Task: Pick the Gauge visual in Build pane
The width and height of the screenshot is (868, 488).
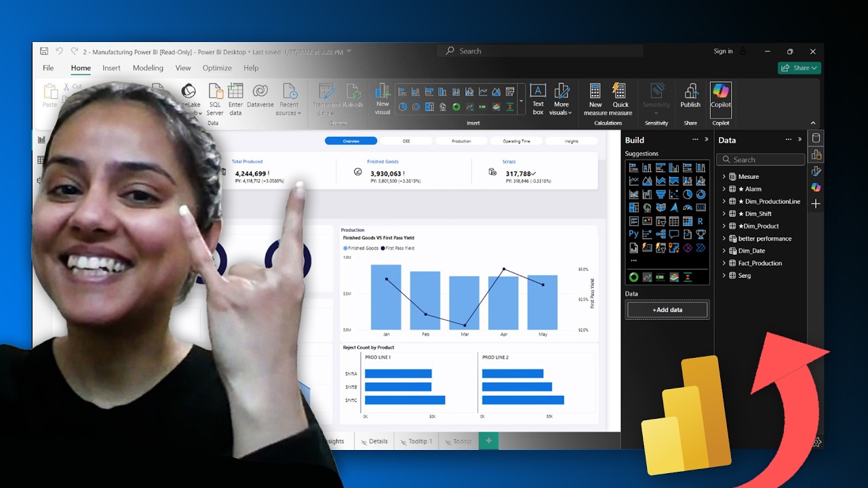Action: click(688, 207)
